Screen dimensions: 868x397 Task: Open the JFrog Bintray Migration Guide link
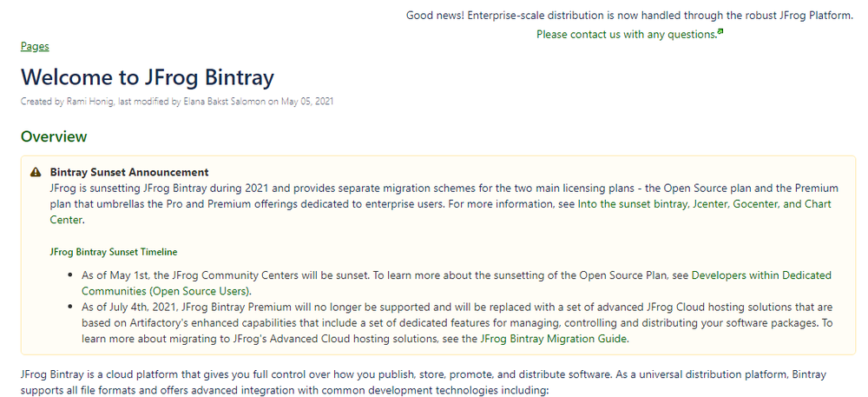(554, 339)
